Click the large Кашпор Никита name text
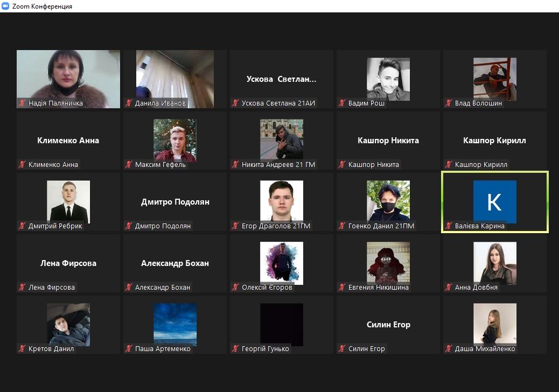The width and height of the screenshot is (559, 392). (x=388, y=141)
